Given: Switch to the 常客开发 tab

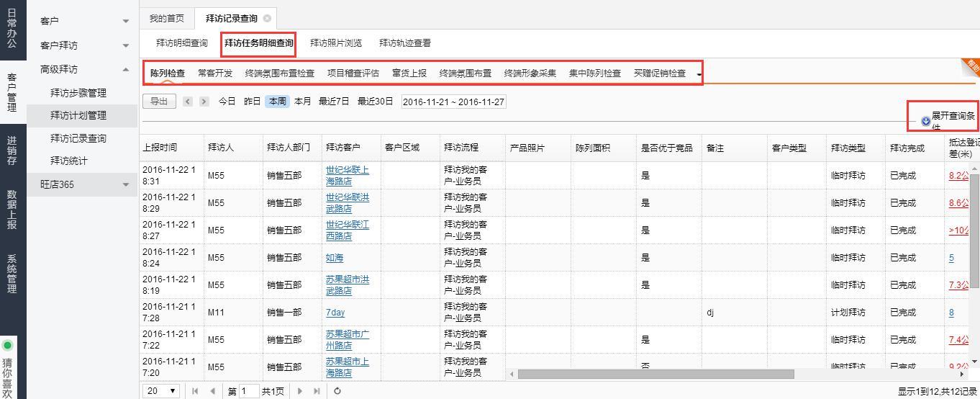Looking at the screenshot, I should pyautogui.click(x=215, y=73).
